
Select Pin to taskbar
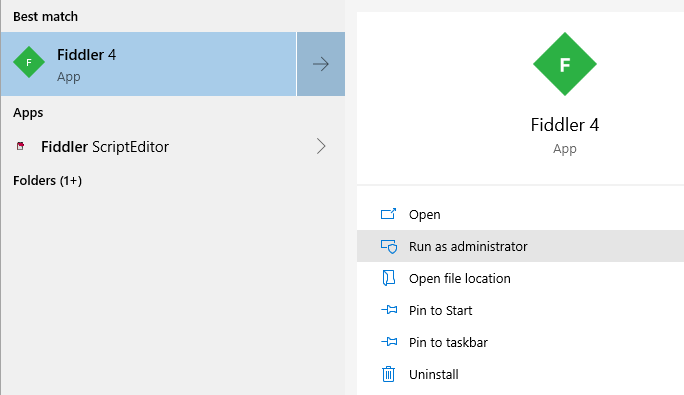[520, 342]
